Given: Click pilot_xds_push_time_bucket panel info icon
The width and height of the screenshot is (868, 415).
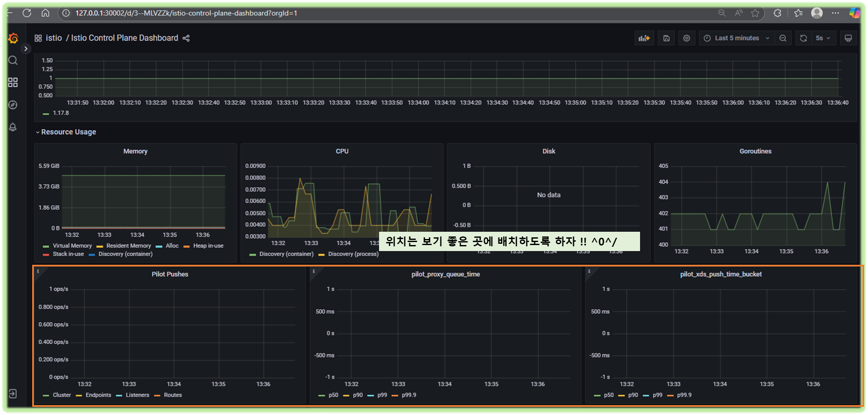Looking at the screenshot, I should [589, 271].
